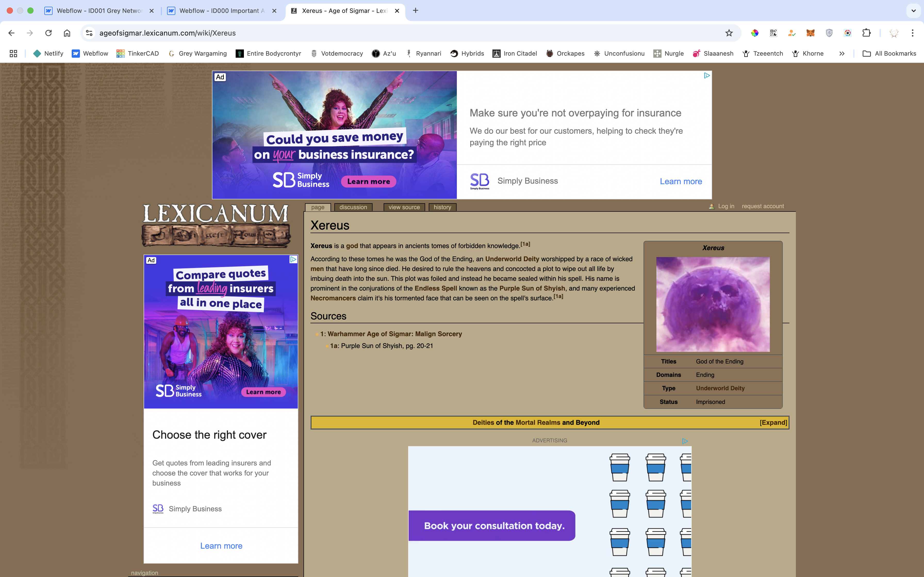
Task: Click the browser reload icon
Action: pos(48,33)
